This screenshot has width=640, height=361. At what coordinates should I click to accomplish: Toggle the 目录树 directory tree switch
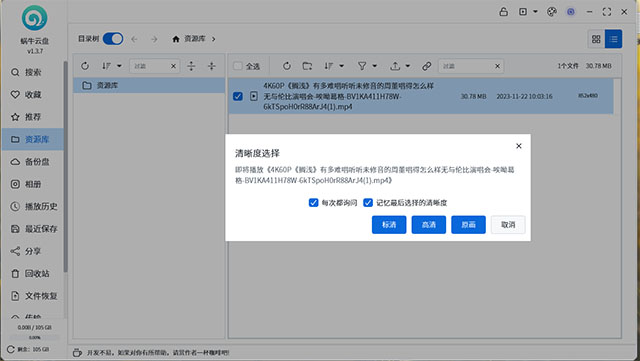(113, 39)
